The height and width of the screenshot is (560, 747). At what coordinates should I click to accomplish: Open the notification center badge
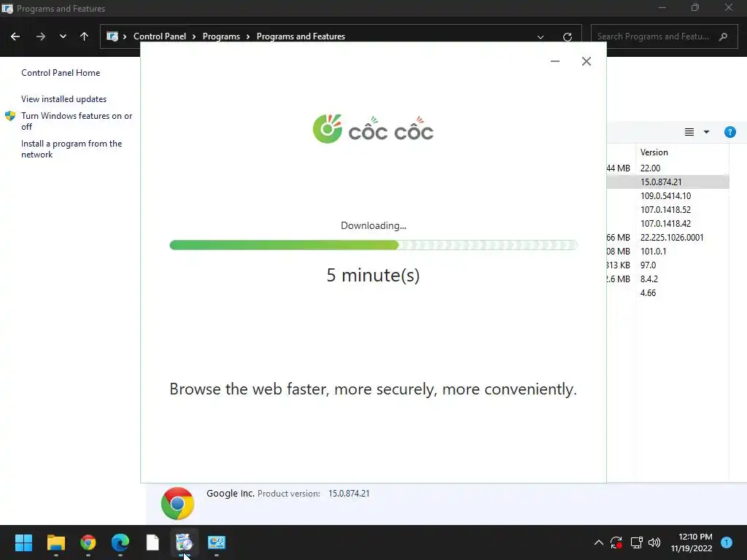(x=727, y=542)
